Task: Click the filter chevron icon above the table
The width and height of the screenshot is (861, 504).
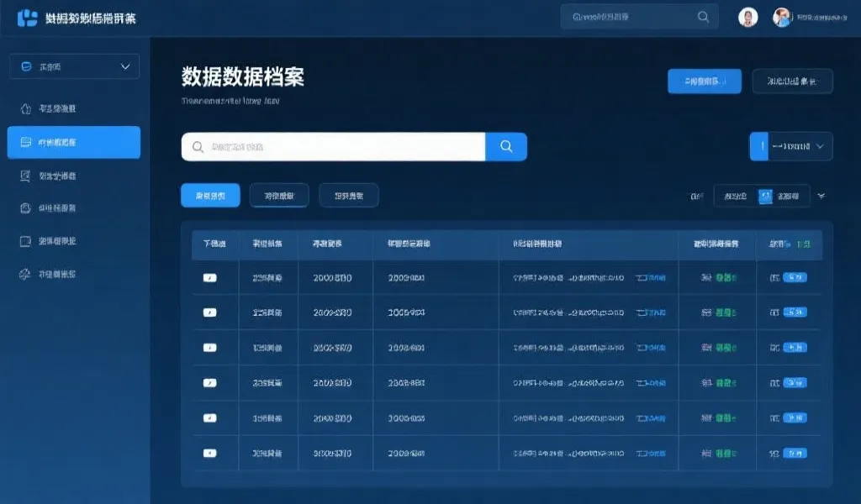Action: pyautogui.click(x=821, y=195)
